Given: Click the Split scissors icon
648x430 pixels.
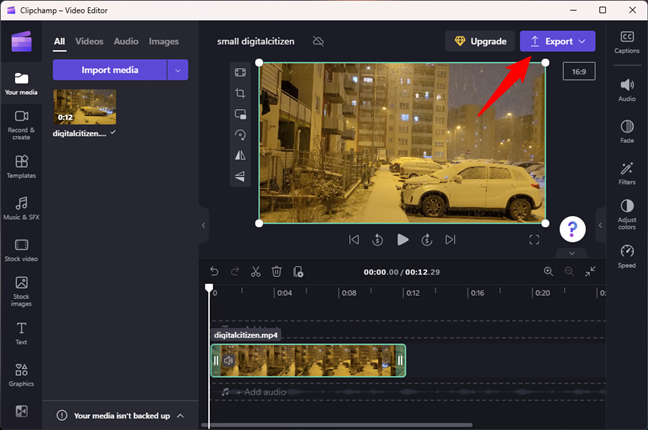Looking at the screenshot, I should 256,271.
